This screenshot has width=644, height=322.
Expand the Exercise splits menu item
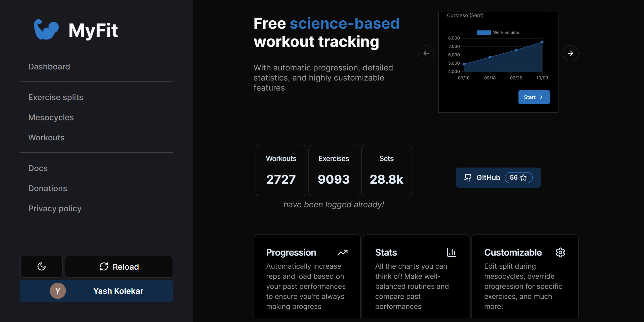(55, 97)
